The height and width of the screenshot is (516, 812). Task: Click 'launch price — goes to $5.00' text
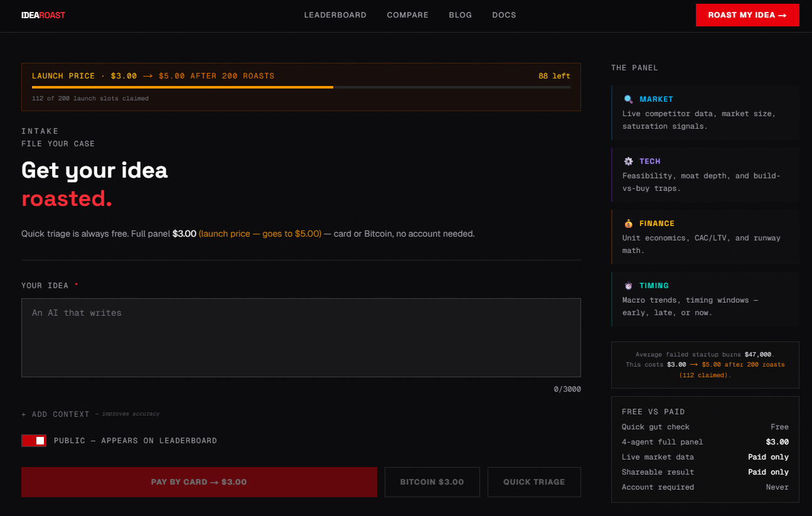pyautogui.click(x=260, y=234)
